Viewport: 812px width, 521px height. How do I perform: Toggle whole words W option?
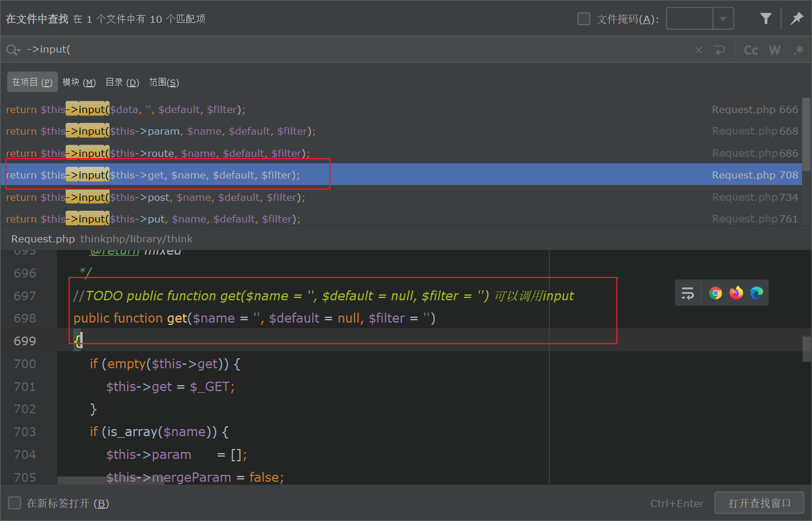coord(775,50)
